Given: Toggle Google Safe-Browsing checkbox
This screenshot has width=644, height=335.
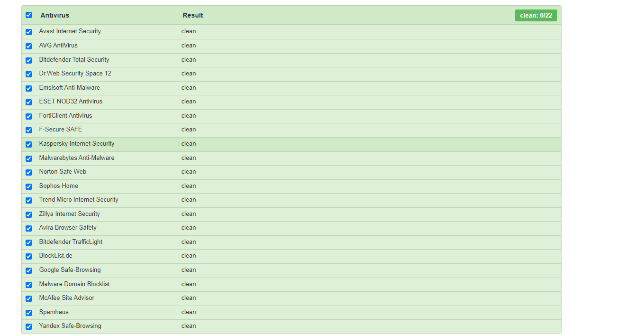Looking at the screenshot, I should (x=28, y=270).
